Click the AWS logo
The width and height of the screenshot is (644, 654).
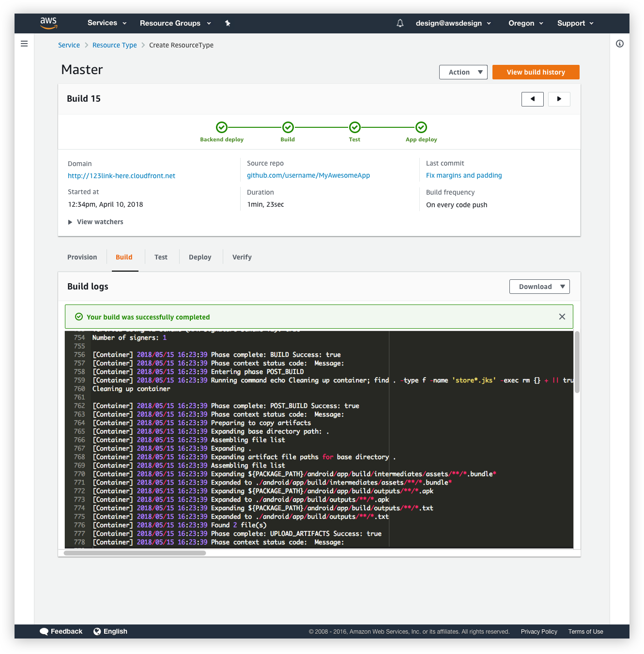pyautogui.click(x=48, y=23)
